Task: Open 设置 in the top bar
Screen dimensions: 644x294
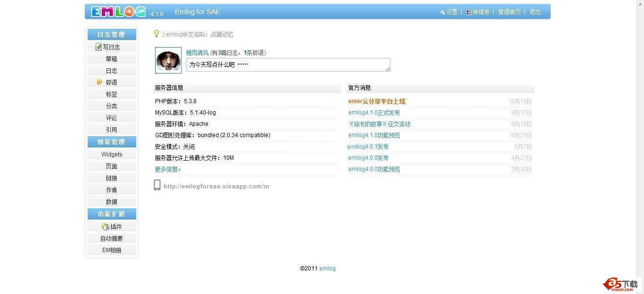Action: pyautogui.click(x=452, y=12)
